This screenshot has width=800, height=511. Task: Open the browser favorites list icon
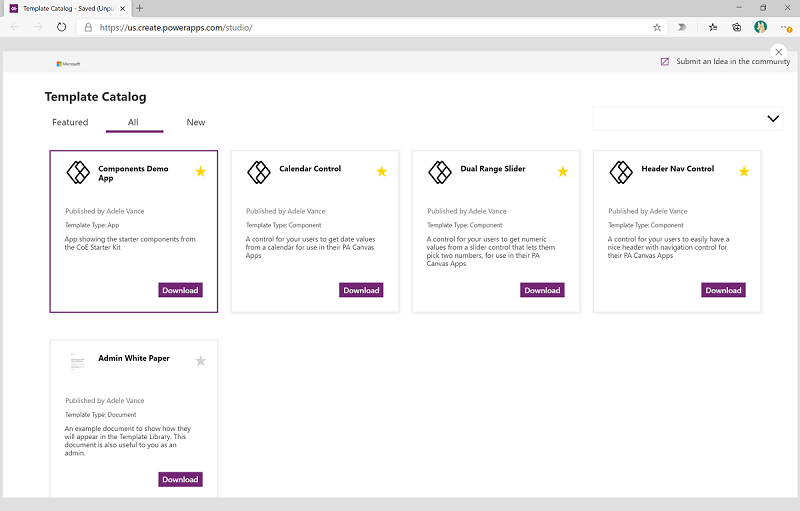pyautogui.click(x=713, y=28)
